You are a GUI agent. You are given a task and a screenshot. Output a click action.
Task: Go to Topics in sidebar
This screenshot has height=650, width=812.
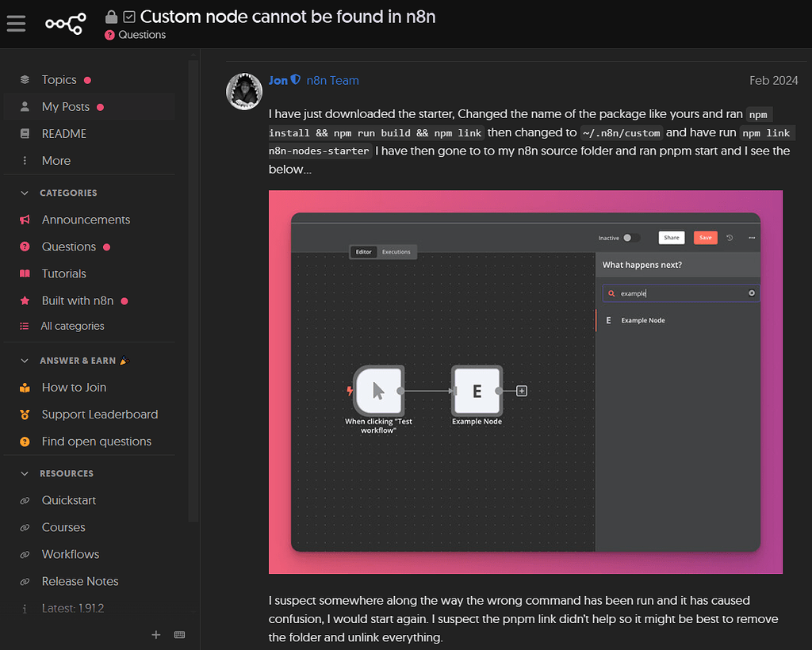point(59,80)
